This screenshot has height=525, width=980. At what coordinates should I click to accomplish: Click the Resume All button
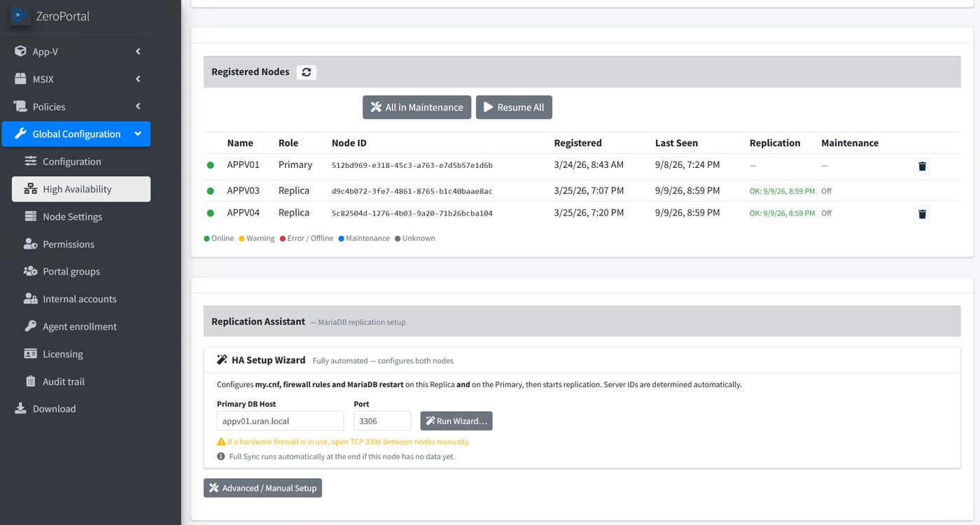tap(514, 107)
